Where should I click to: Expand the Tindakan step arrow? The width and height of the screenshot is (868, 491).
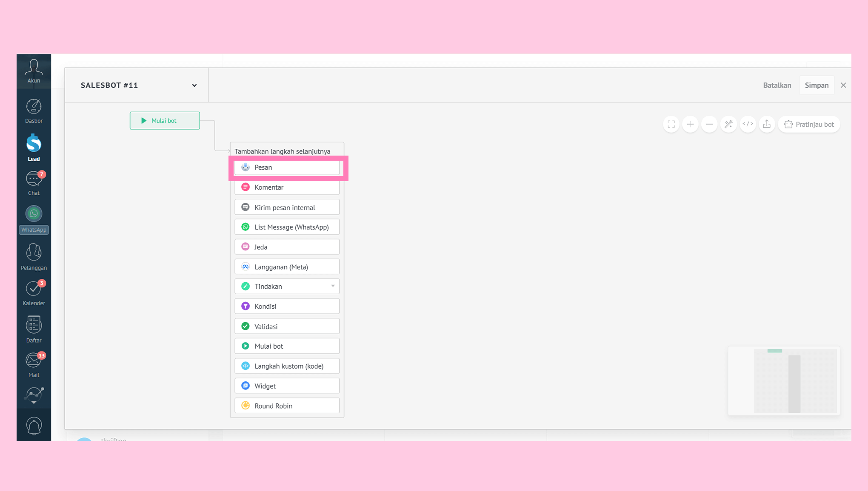click(333, 286)
